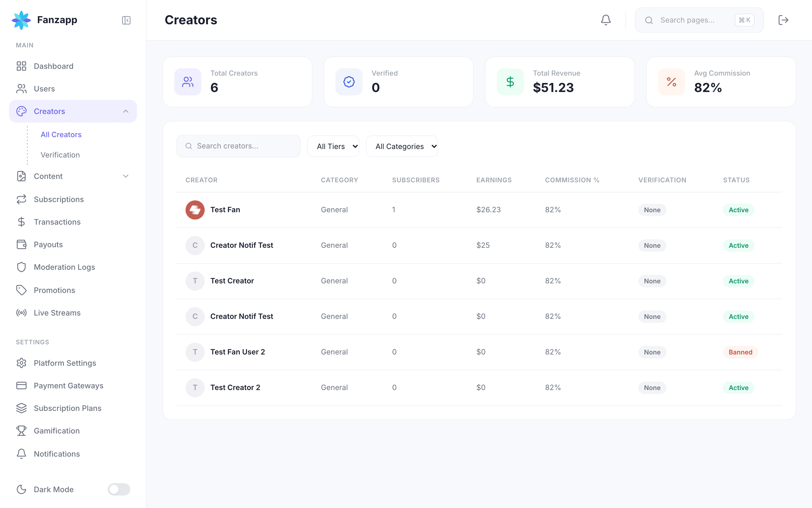
Task: Collapse the sidebar panel icon
Action: coord(126,20)
